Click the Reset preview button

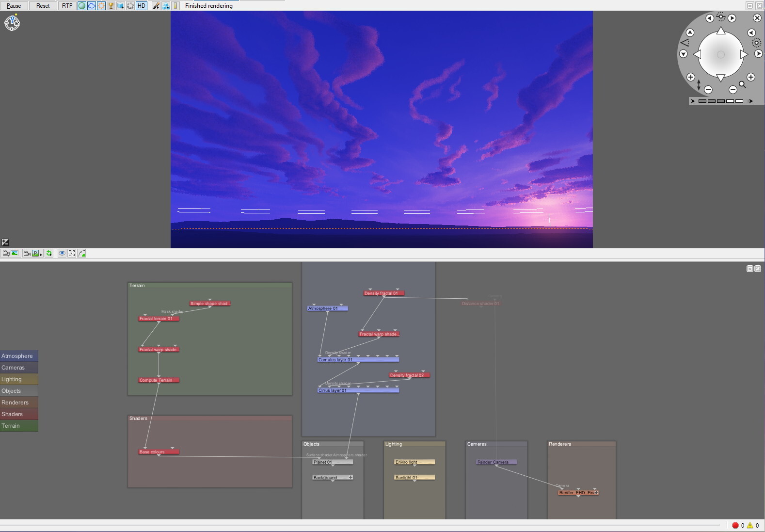pyautogui.click(x=43, y=6)
